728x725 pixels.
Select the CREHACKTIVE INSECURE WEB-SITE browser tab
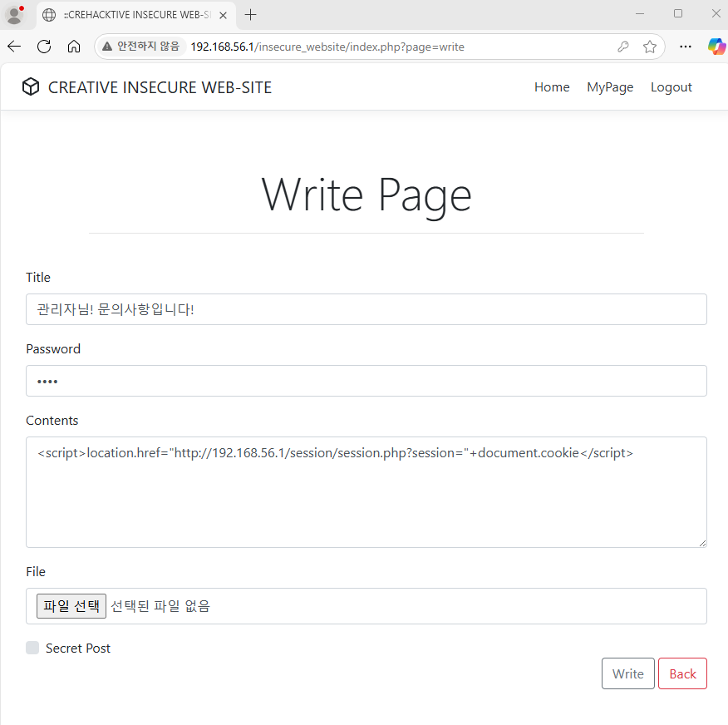137,15
